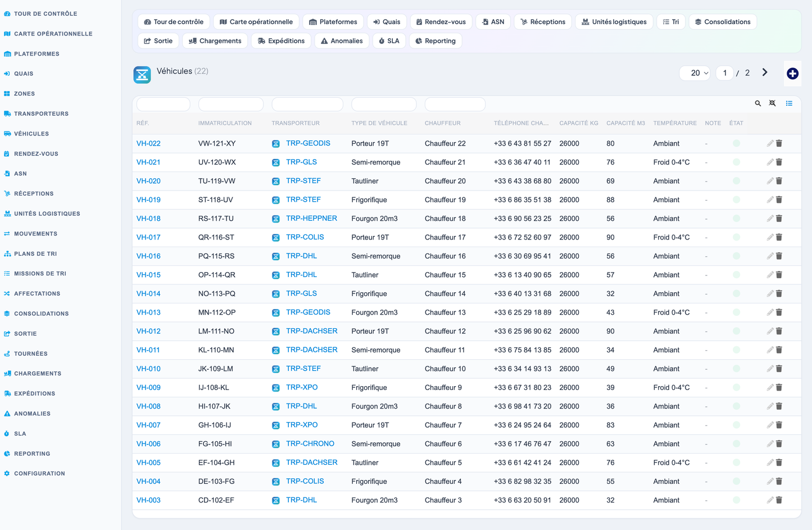Click the blue add vehicle plus icon
This screenshot has height=530, width=812.
[792, 74]
